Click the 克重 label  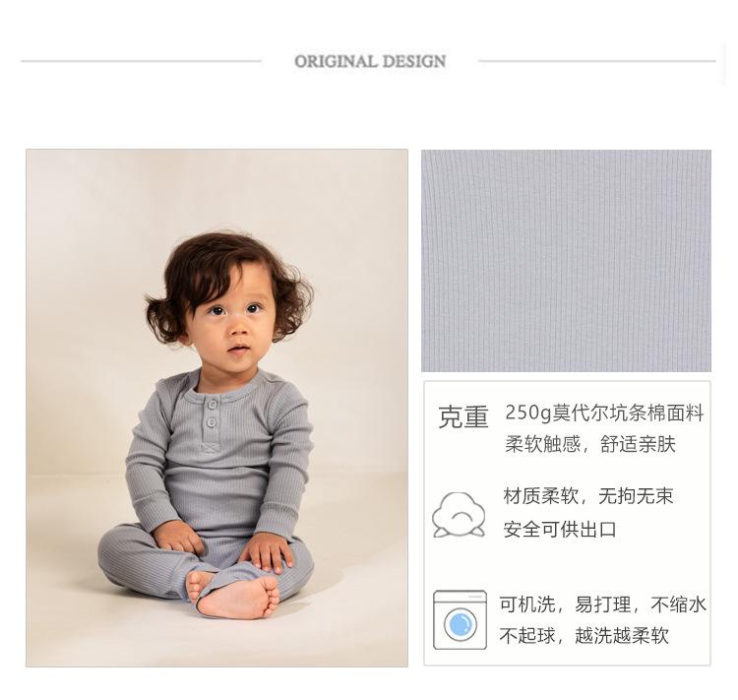click(x=463, y=416)
